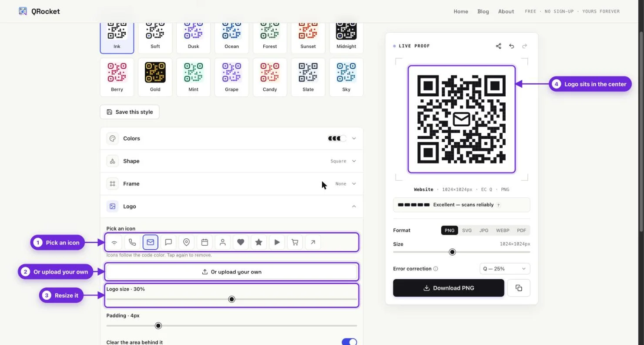The height and width of the screenshot is (345, 644).
Task: Apply the Sky style preset
Action: 346,78
